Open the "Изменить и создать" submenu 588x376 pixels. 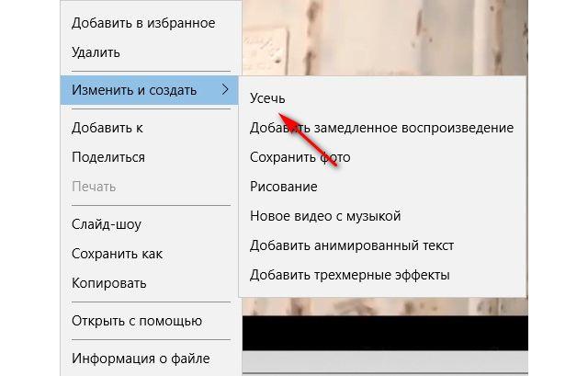[x=149, y=90]
